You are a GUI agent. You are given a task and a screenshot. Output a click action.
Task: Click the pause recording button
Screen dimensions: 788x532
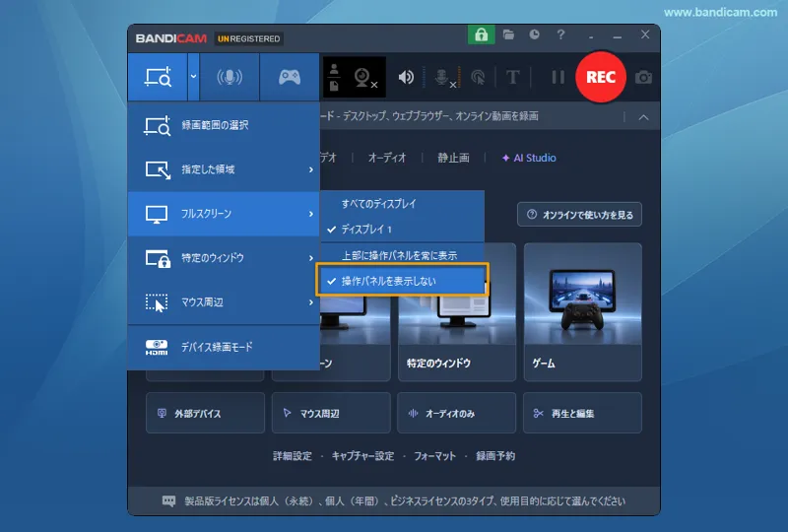tap(558, 77)
